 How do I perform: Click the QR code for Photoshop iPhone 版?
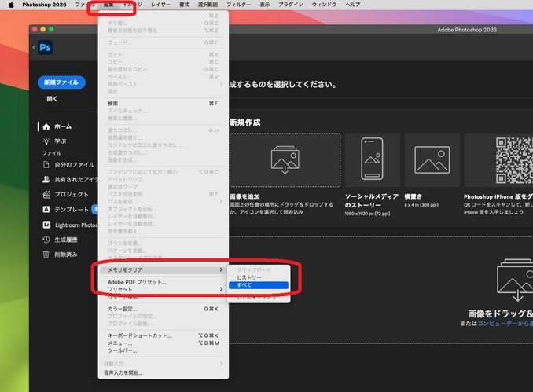point(514,160)
